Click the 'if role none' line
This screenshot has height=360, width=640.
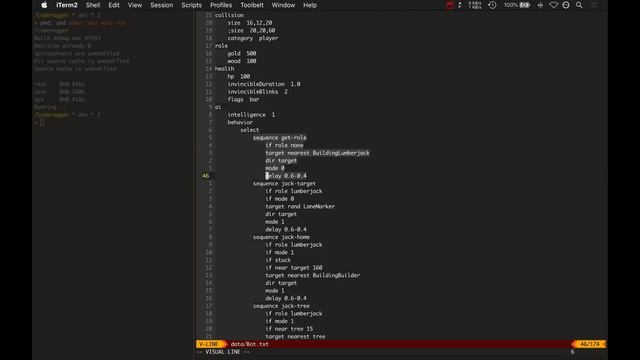tap(284, 145)
